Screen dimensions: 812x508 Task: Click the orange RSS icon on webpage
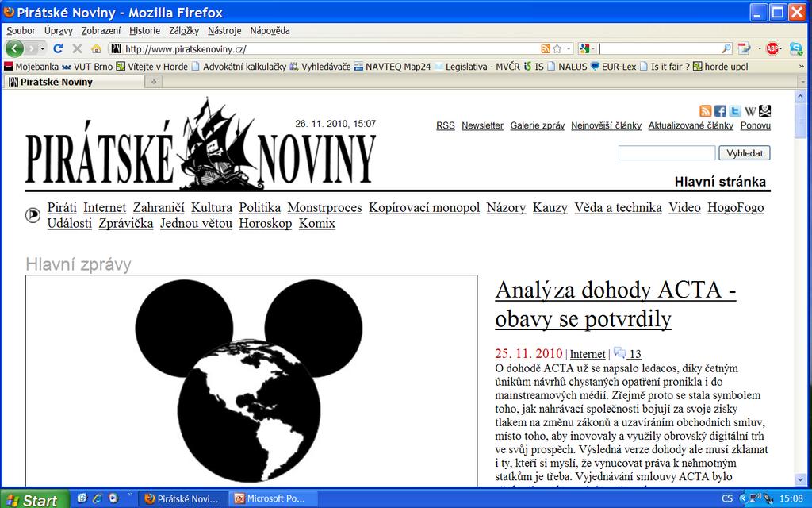(x=705, y=110)
